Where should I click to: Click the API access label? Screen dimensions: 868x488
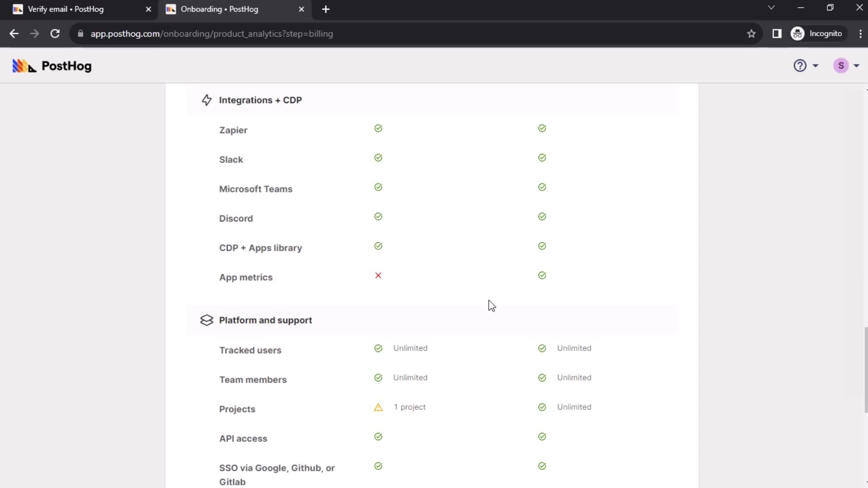[x=243, y=438]
